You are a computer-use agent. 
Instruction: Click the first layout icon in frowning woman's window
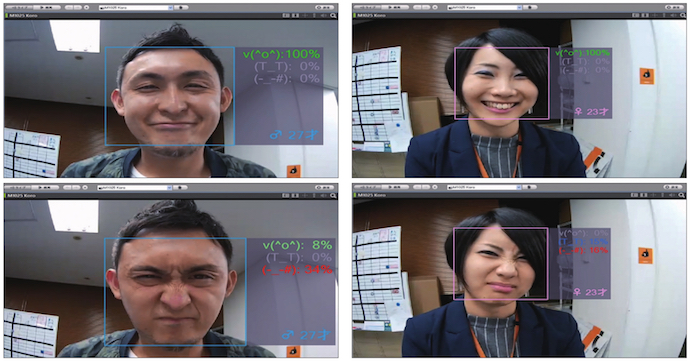(x=635, y=195)
